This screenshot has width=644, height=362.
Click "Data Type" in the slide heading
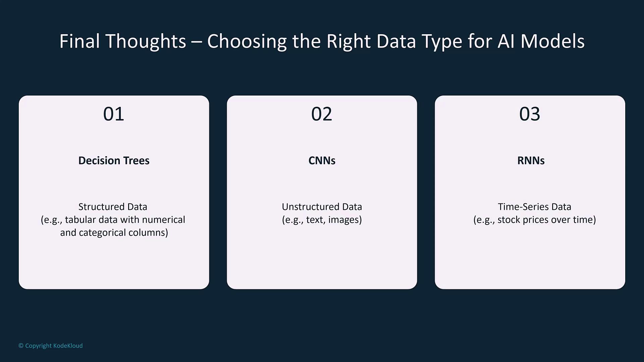[x=419, y=42]
